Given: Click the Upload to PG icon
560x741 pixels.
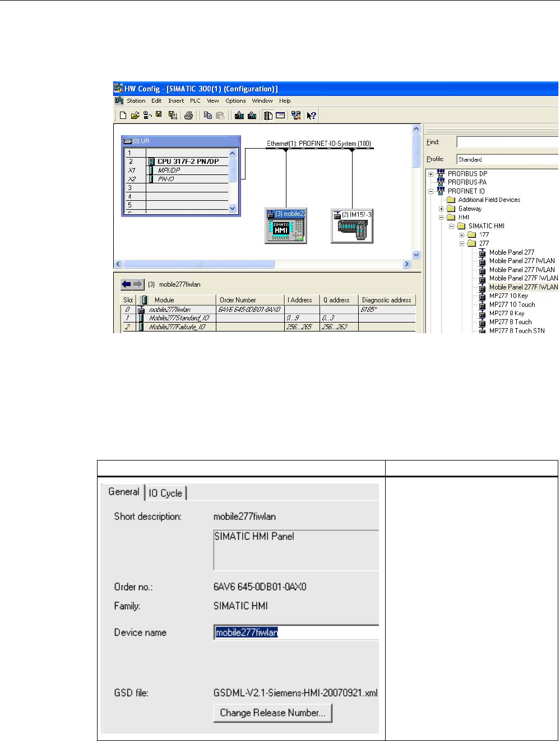Looking at the screenshot, I should tap(252, 116).
